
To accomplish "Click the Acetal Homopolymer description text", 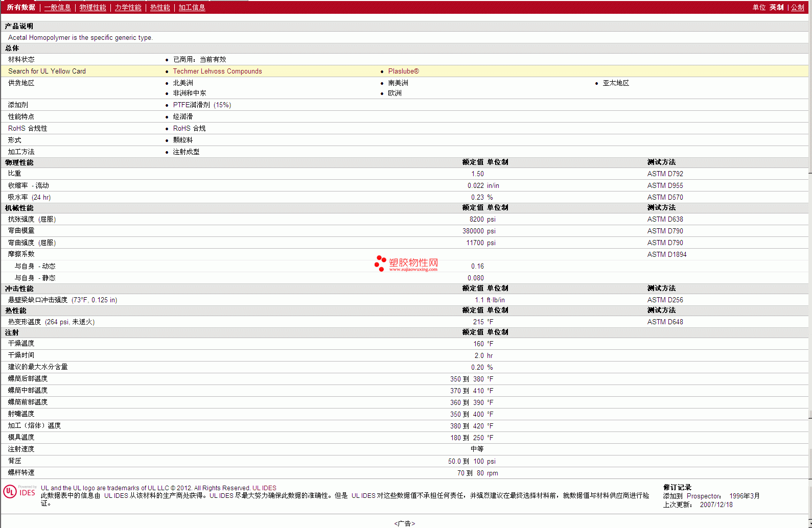I will point(80,38).
